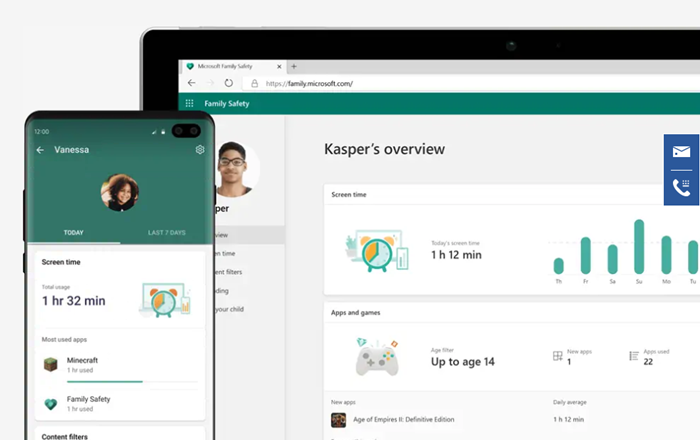Screen dimensions: 700x440
Task: Click the Saturday screen time bar
Action: pos(612,259)
